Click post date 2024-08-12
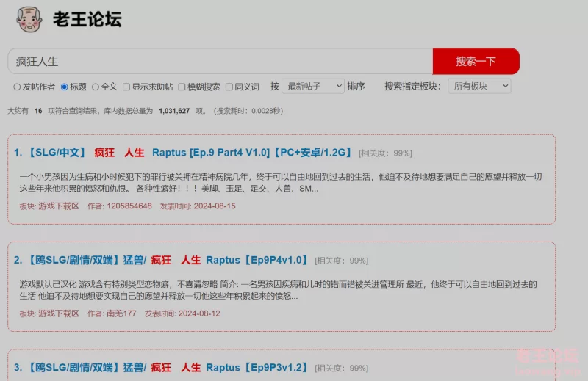Screen dimensions: 588x381 199,313
